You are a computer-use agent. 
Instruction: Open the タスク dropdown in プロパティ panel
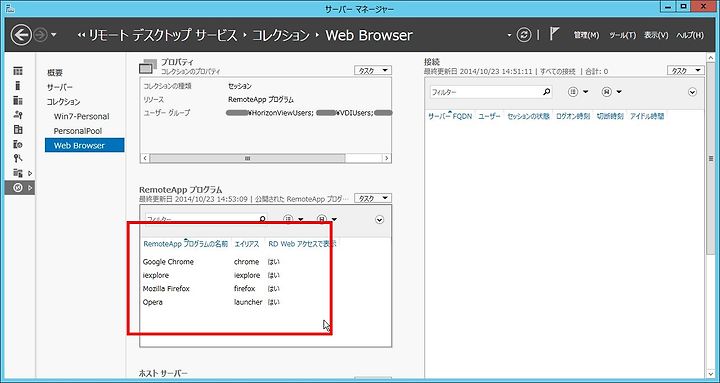pyautogui.click(x=372, y=71)
